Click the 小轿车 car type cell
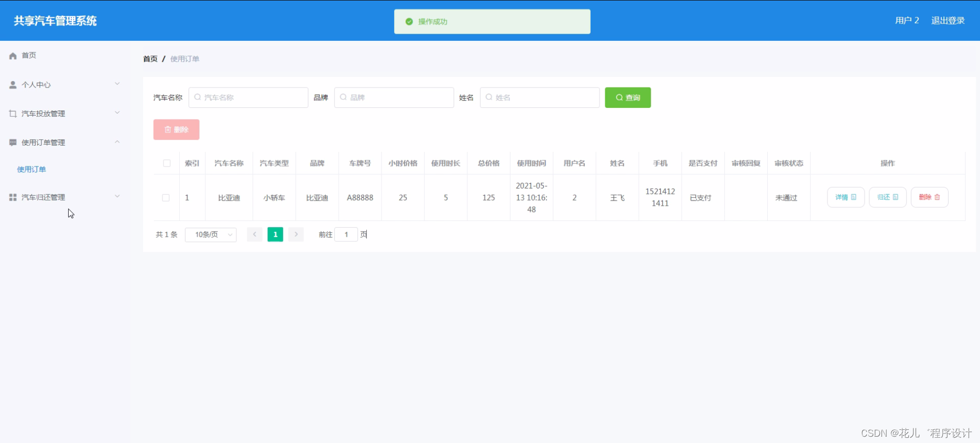980x443 pixels. tap(274, 198)
